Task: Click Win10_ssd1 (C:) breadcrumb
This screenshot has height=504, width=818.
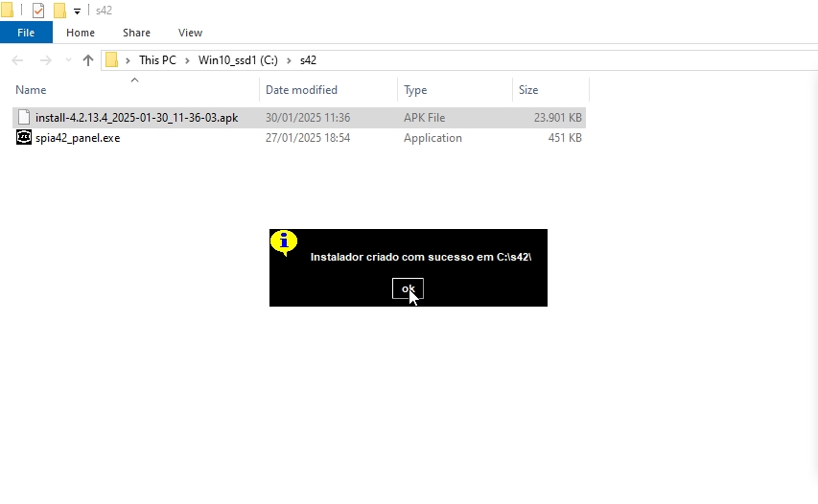Action: (x=238, y=60)
